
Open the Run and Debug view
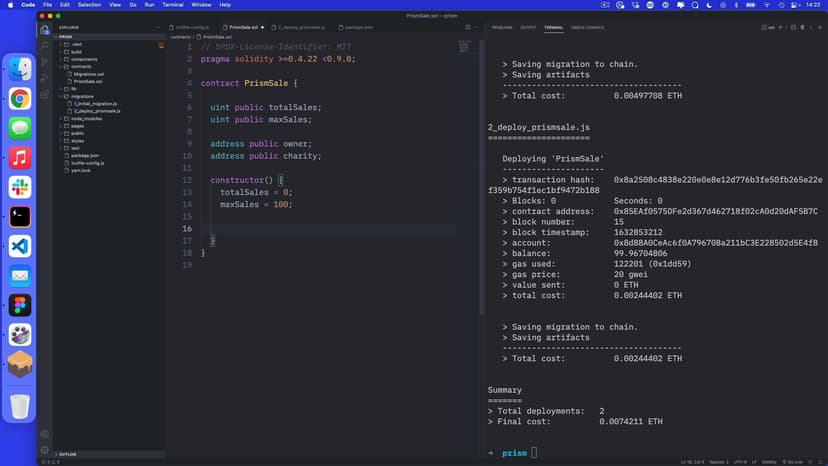pos(45,78)
